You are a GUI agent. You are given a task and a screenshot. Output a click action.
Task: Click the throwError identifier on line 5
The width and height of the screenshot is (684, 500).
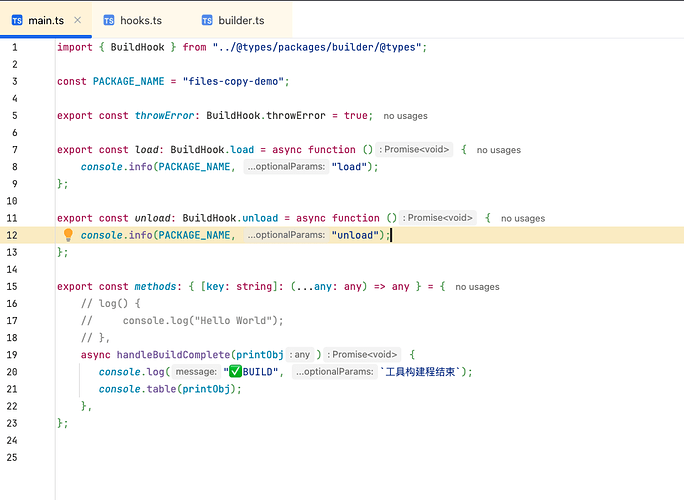tap(164, 116)
